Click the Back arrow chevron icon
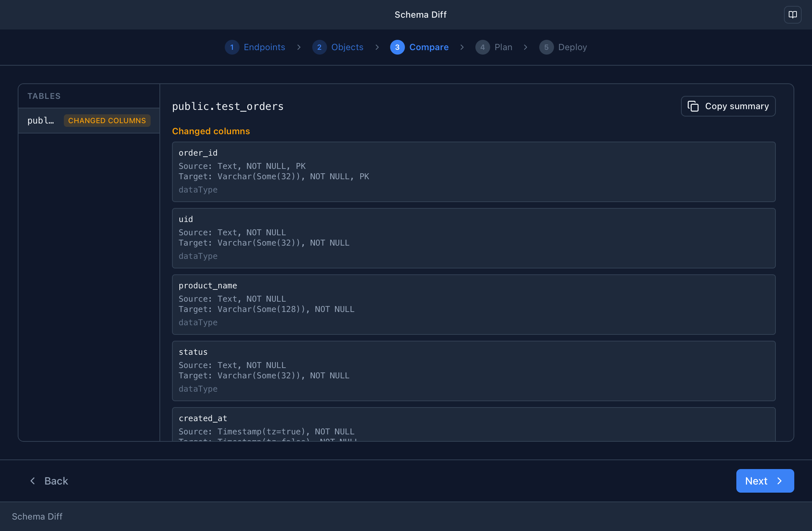The height and width of the screenshot is (531, 812). [x=32, y=481]
